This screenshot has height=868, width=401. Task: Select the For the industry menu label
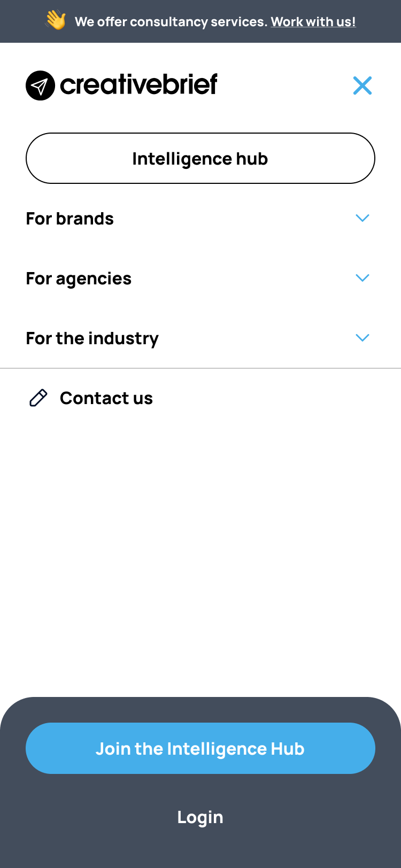92,339
